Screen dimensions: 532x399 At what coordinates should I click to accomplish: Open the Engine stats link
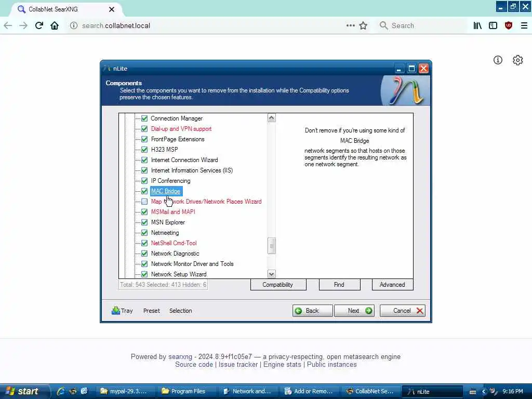point(282,364)
